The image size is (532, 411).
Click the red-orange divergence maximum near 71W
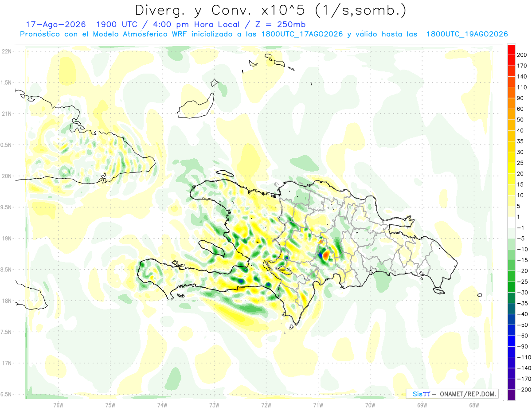point(326,255)
